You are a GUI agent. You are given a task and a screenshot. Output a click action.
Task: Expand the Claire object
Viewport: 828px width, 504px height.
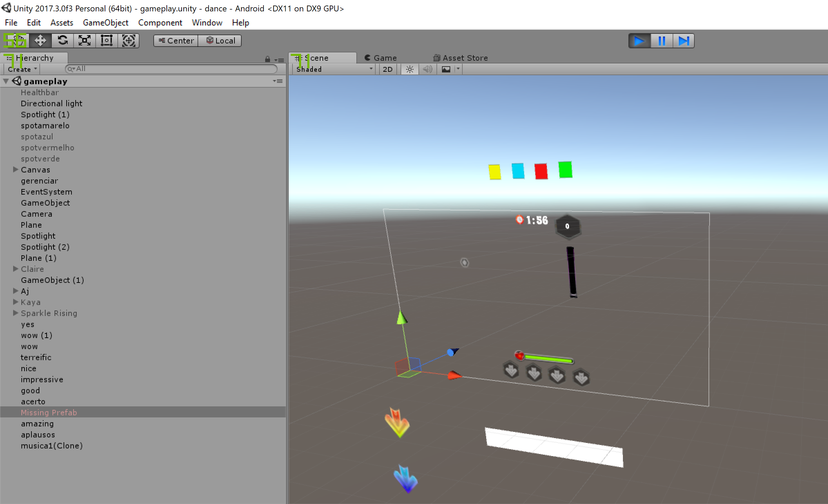[x=16, y=269]
